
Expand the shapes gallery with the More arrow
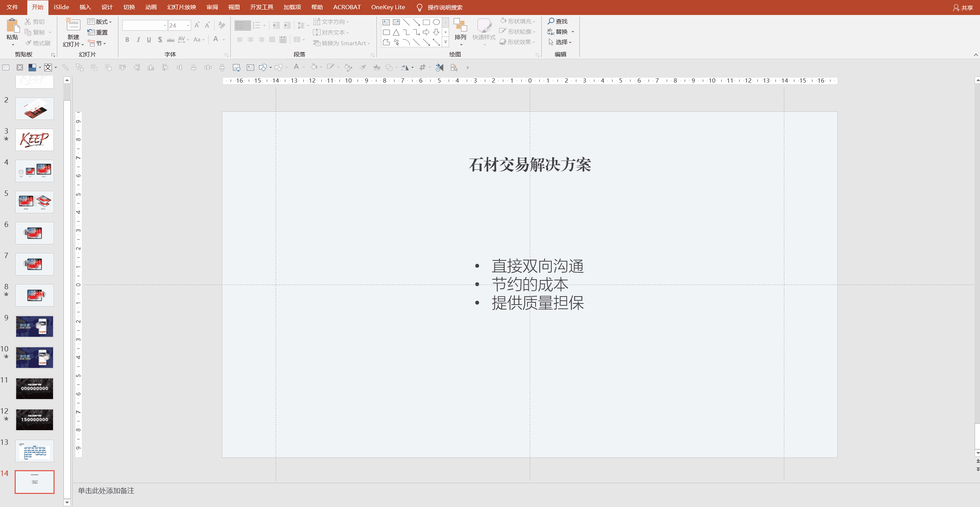(x=445, y=42)
